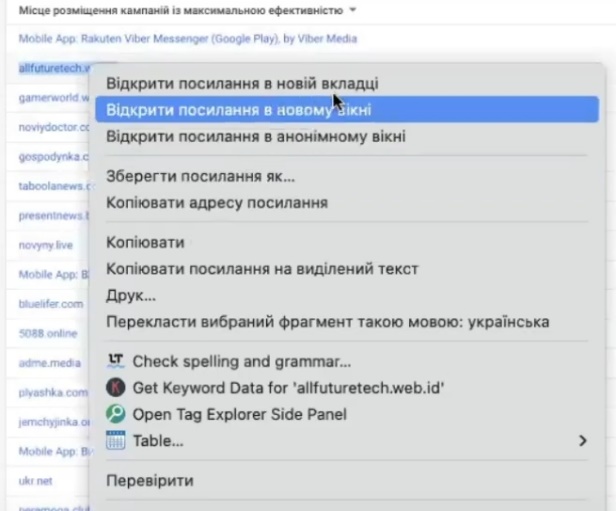
Task: Select 'Відкрити посилання в новій вкладці'
Action: point(242,83)
